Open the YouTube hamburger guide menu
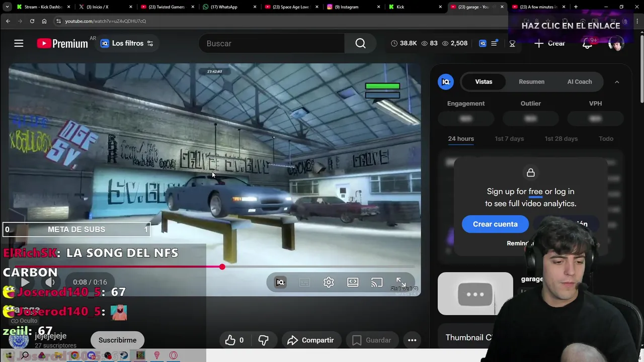This screenshot has width=644, height=362. coord(19,43)
